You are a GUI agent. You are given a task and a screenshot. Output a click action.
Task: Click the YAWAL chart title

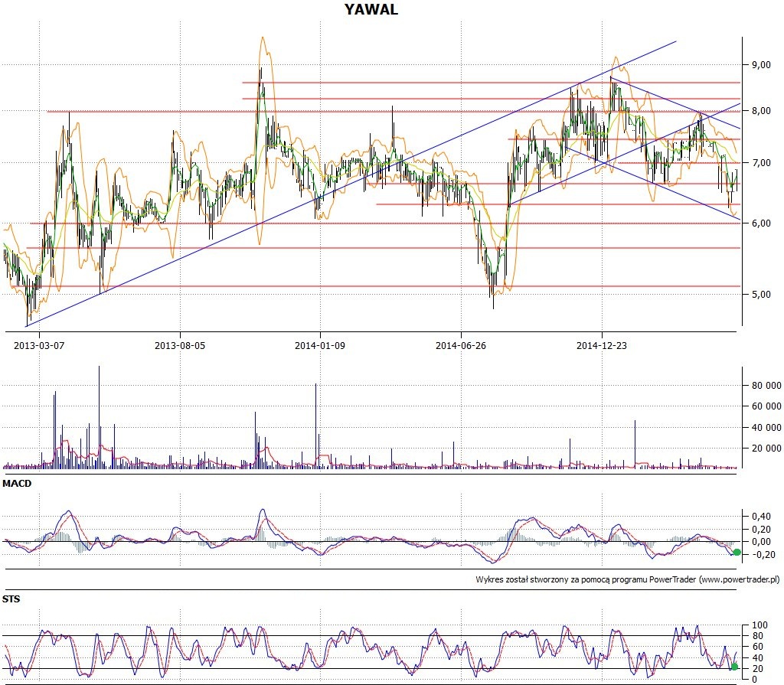point(371,9)
